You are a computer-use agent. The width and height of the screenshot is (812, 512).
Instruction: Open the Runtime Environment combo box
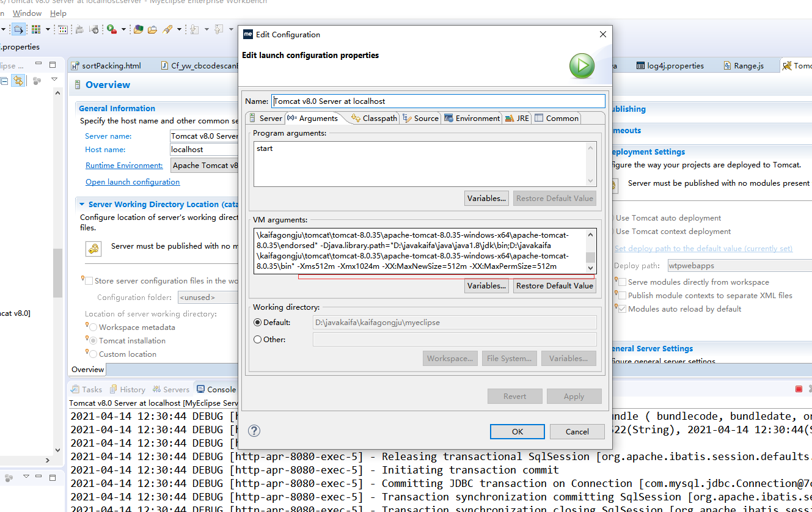(205, 166)
